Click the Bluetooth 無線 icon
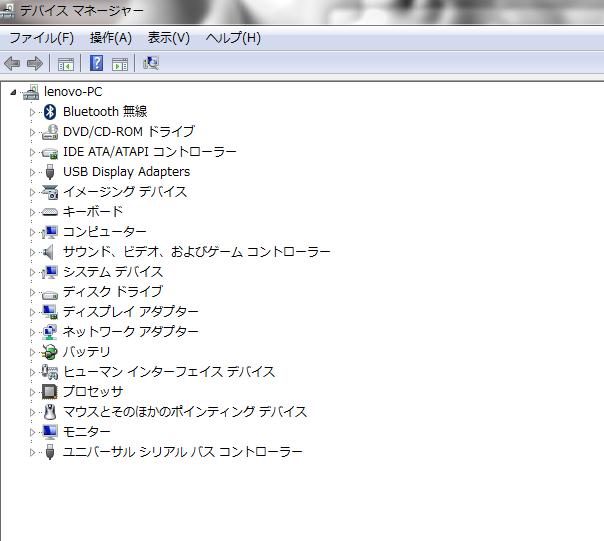The height and width of the screenshot is (541, 604). pyautogui.click(x=50, y=112)
